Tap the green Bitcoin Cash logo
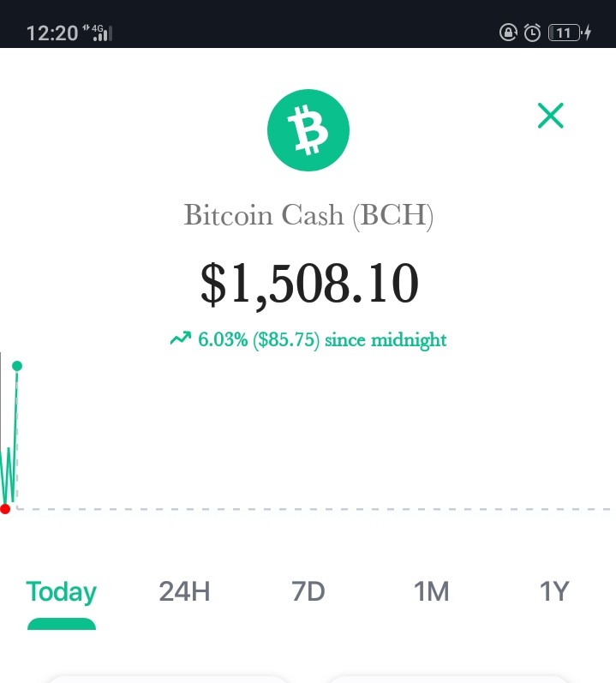Viewport: 616px width, 683px height. 308,130
